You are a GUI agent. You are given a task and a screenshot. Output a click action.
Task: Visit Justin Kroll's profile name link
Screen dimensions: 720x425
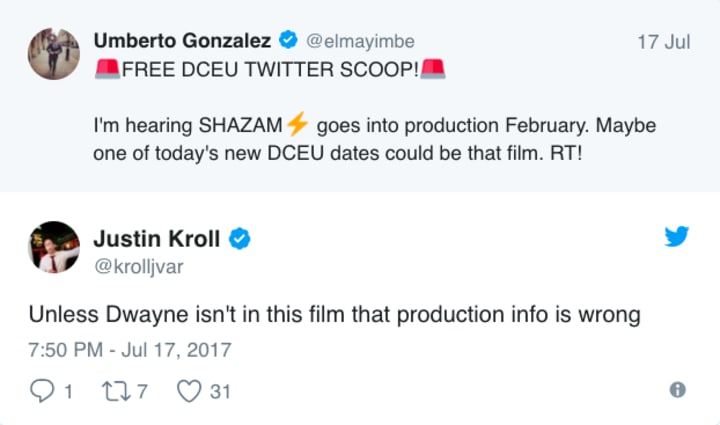[158, 238]
